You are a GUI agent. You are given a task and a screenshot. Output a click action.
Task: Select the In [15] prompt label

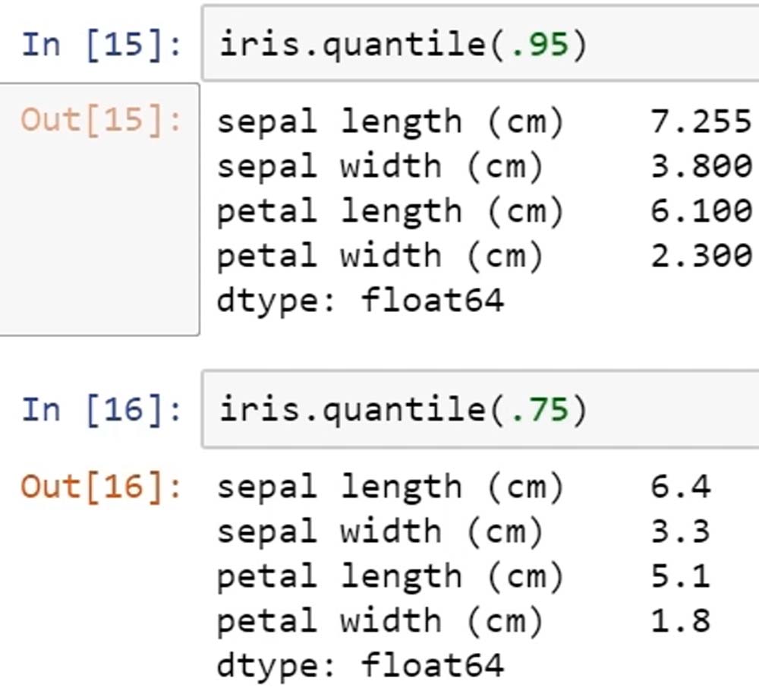click(x=102, y=45)
